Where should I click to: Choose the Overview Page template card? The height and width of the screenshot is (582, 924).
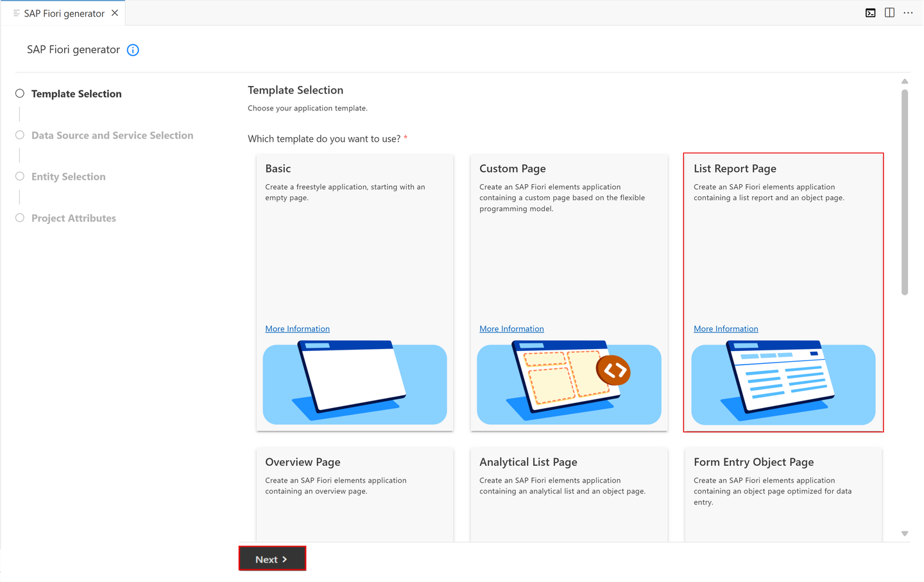click(x=355, y=495)
